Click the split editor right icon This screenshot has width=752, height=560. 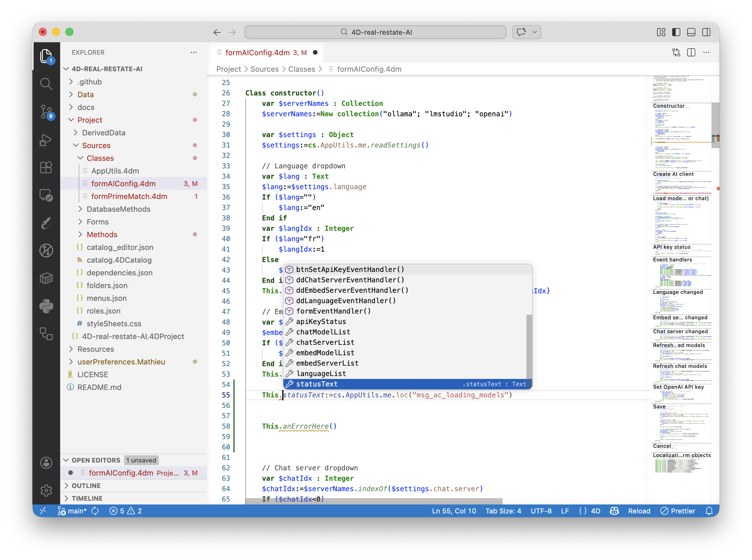pyautogui.click(x=691, y=53)
